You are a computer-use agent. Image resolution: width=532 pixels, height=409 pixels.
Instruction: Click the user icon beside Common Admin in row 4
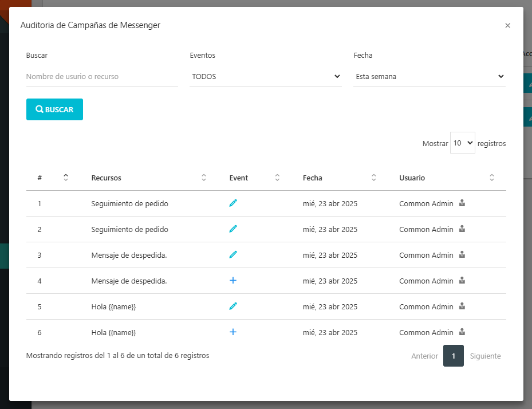[462, 280]
